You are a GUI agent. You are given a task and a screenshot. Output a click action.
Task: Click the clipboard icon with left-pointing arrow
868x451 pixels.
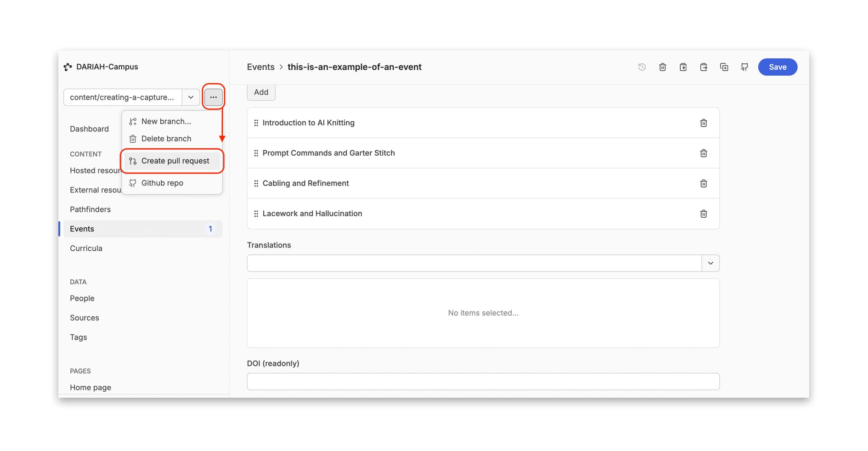[x=683, y=67]
